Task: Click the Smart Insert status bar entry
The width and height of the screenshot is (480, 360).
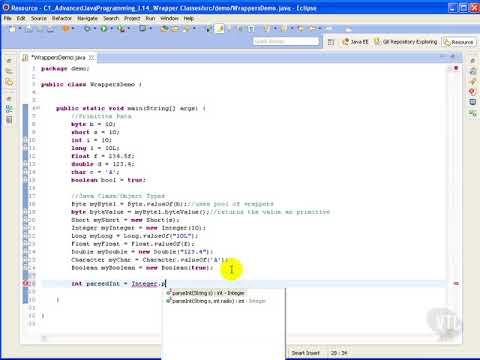Action: 305,353
